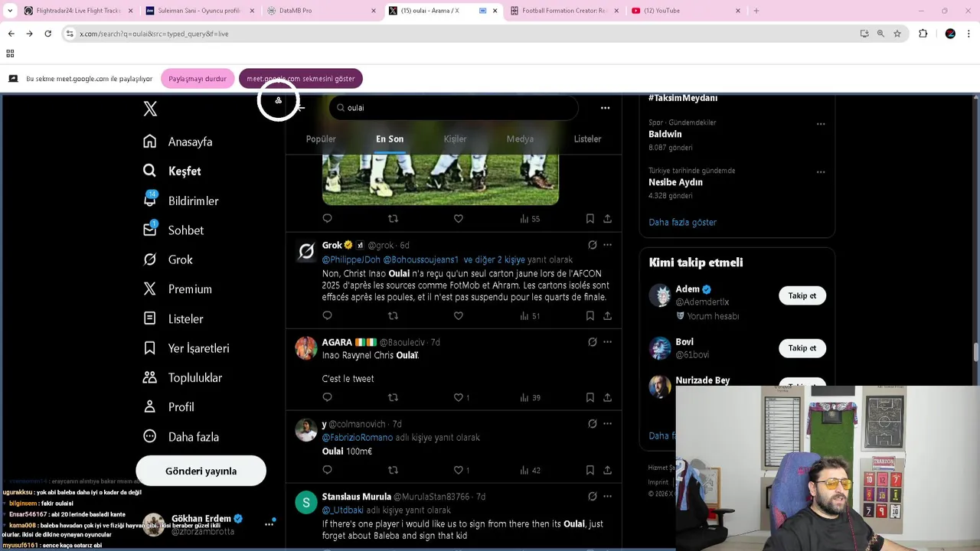
Task: Open Baldwin trend options
Action: tap(820, 124)
